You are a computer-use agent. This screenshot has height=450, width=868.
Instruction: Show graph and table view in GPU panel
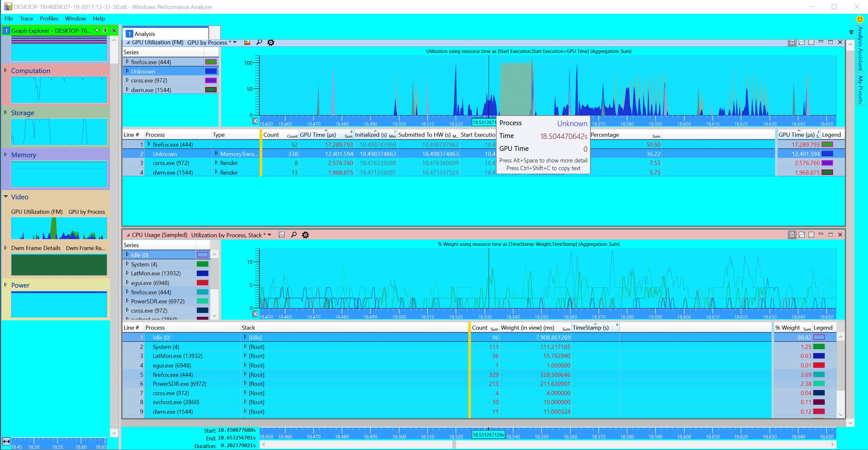pyautogui.click(x=792, y=42)
